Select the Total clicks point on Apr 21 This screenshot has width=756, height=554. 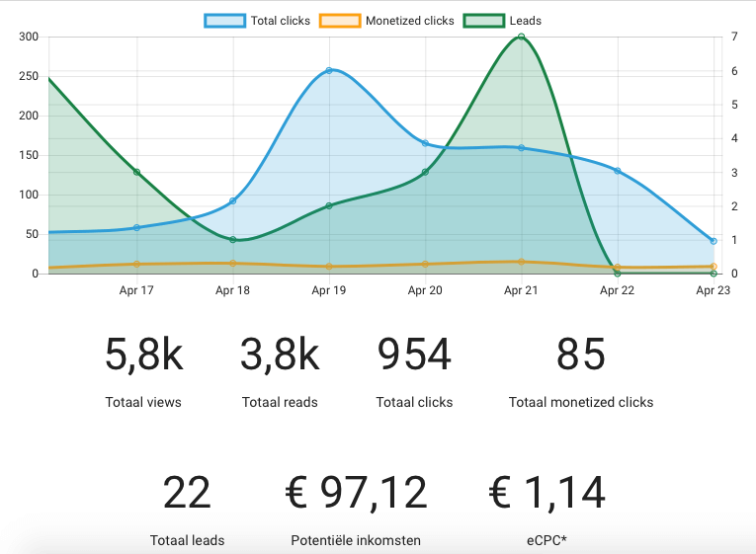(521, 148)
